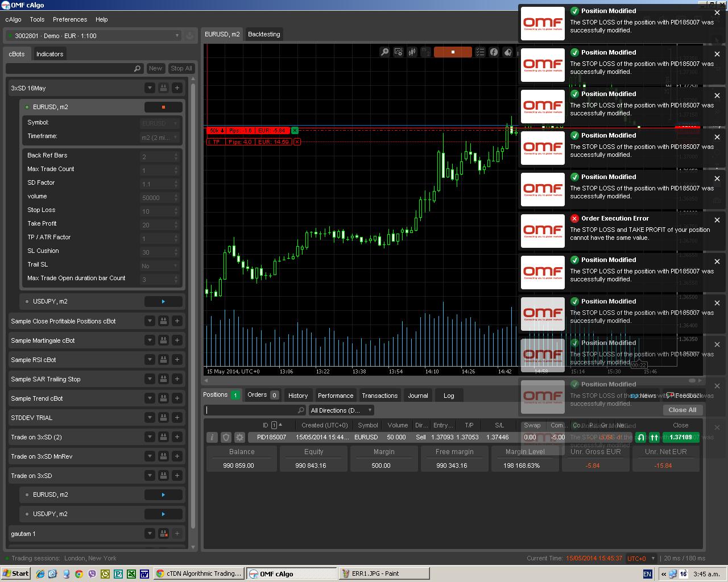
Task: Click the Back Ref Bars value field
Action: coord(160,156)
